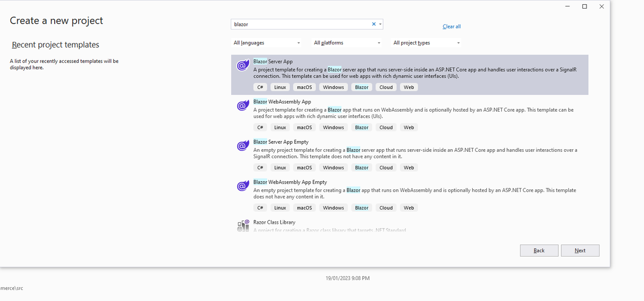Click the Recent project templates heading
The width and height of the screenshot is (644, 301).
pos(55,45)
